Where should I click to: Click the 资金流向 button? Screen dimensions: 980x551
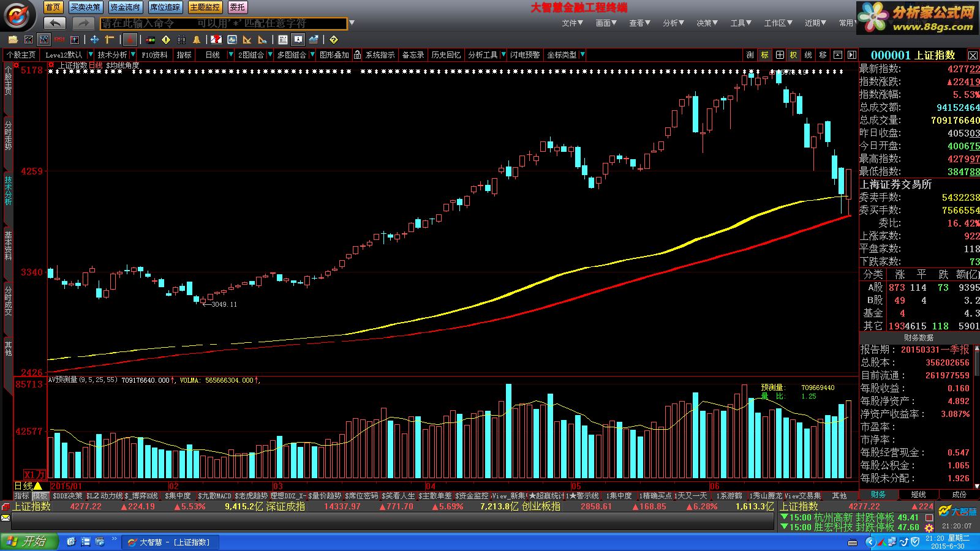125,7
